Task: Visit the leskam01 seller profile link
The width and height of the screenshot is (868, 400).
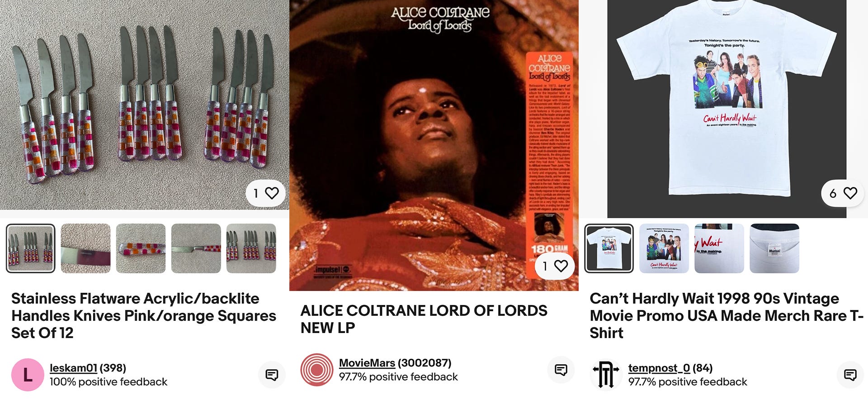Action: [x=73, y=368]
